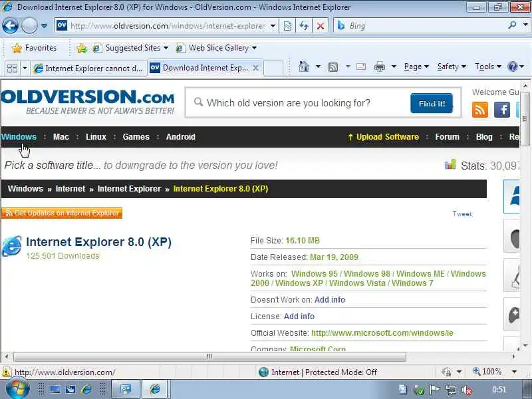Click the Windows Start orb
Viewport: 532px width, 399px height.
(18, 389)
